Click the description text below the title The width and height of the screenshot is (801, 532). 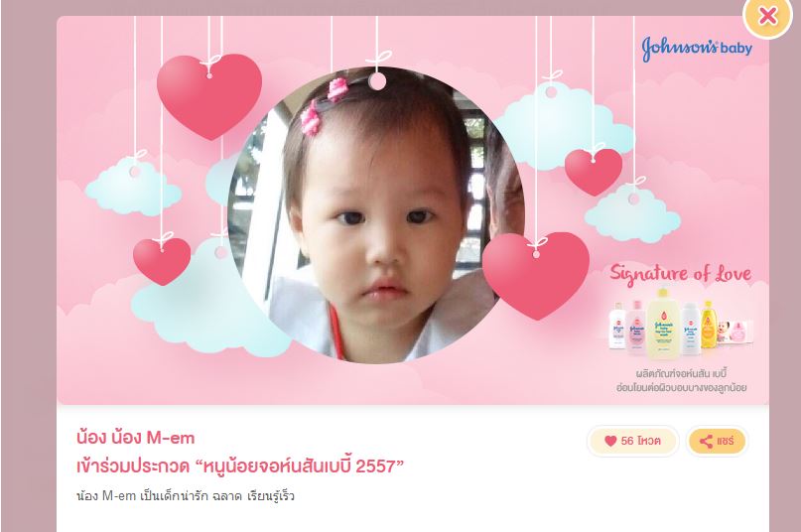186,496
